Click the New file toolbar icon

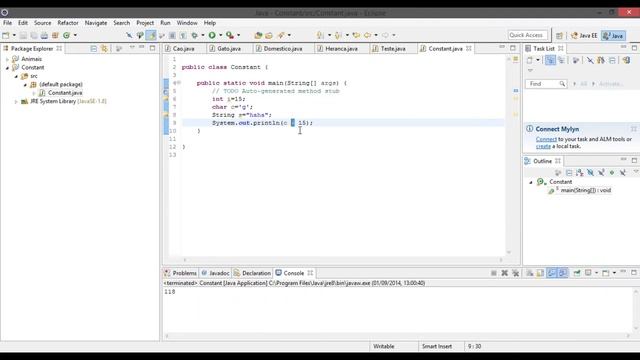click(x=6, y=36)
